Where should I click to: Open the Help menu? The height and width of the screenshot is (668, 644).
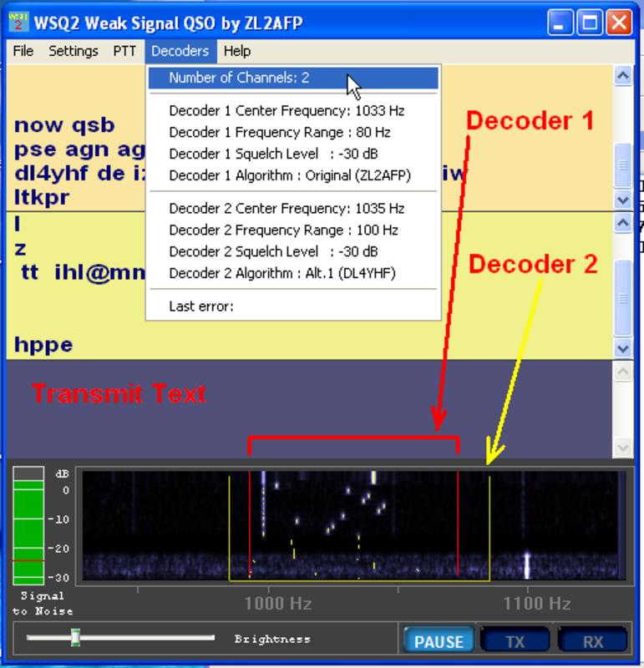coord(237,51)
